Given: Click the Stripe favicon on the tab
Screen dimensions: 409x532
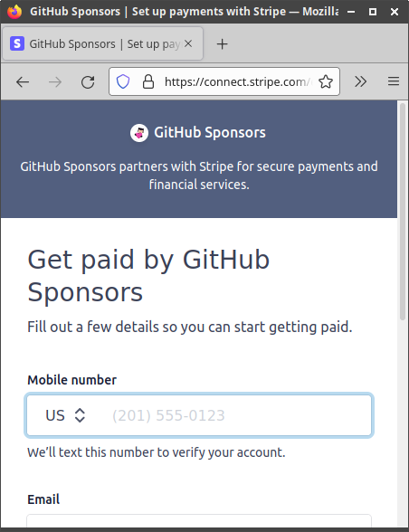Looking at the screenshot, I should 17,43.
